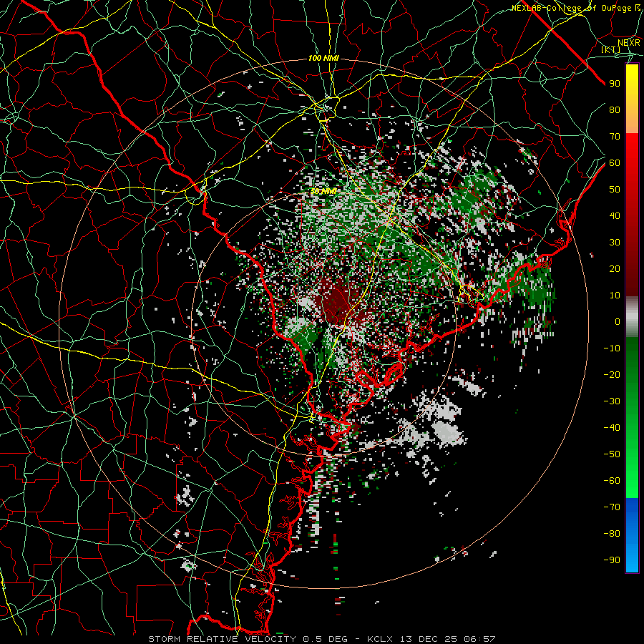Image resolution: width=644 pixels, height=644 pixels.
Task: Click the 06:57 timestamp in caption
Action: [x=479, y=639]
